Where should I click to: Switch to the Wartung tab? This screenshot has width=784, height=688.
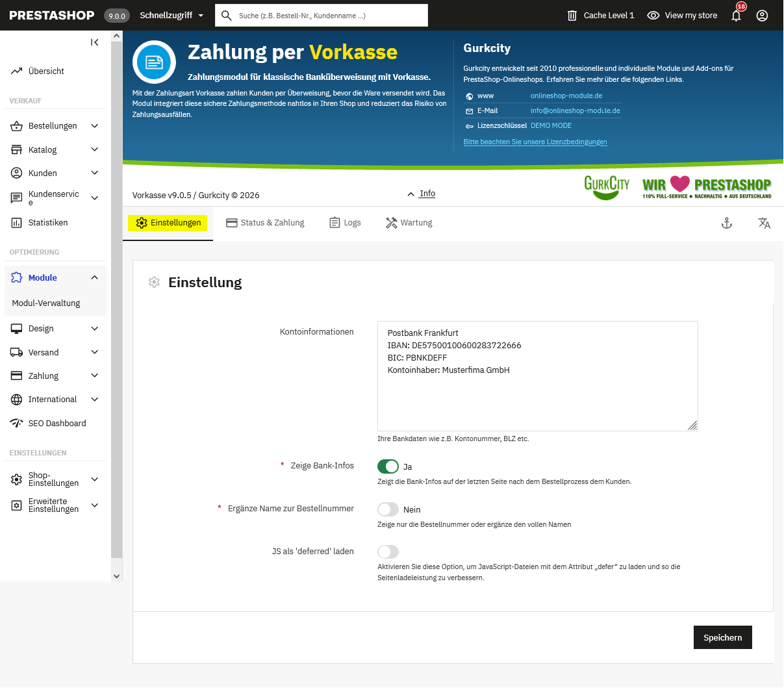point(409,223)
